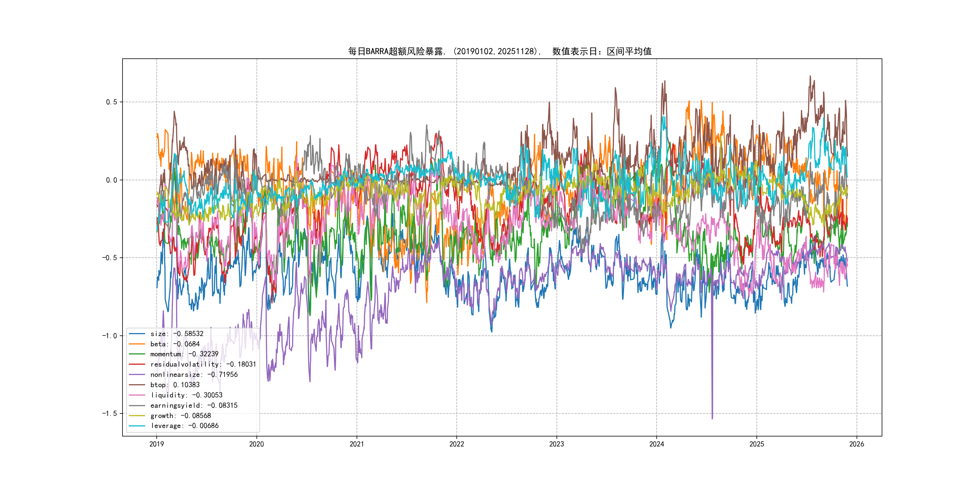This screenshot has height=490, width=980.
Task: Click the residualvolatility legend red line swatch
Action: tap(137, 364)
